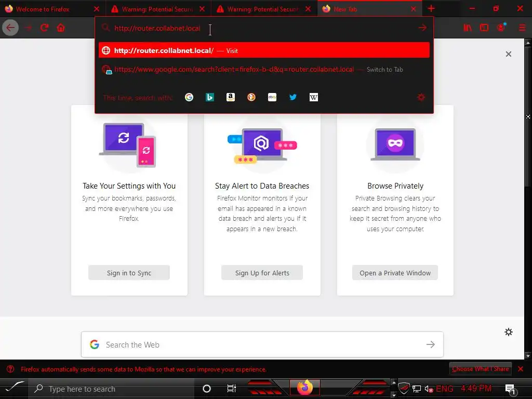Click the 4:49 PM clock
The height and width of the screenshot is (399, 532).
click(476, 389)
